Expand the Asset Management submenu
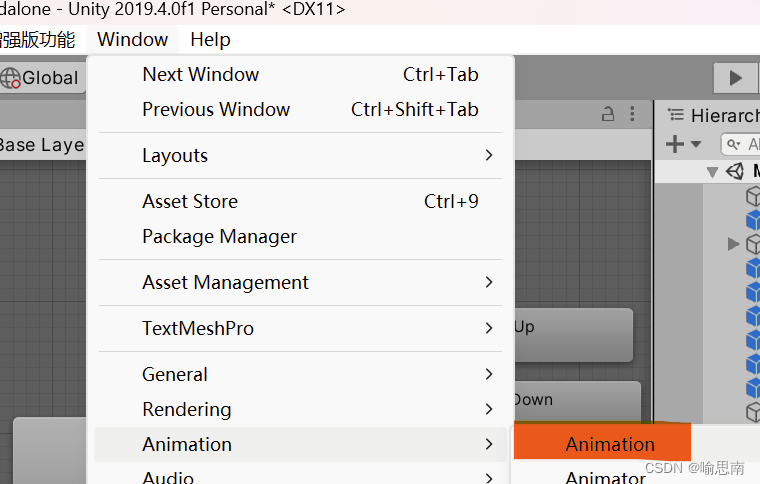This screenshot has height=484, width=760. pyautogui.click(x=300, y=282)
